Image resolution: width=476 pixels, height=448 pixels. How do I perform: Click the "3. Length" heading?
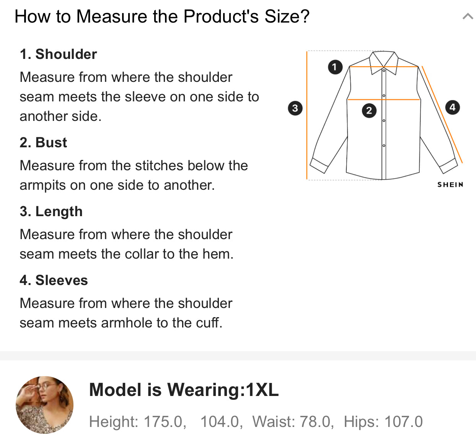point(51,212)
